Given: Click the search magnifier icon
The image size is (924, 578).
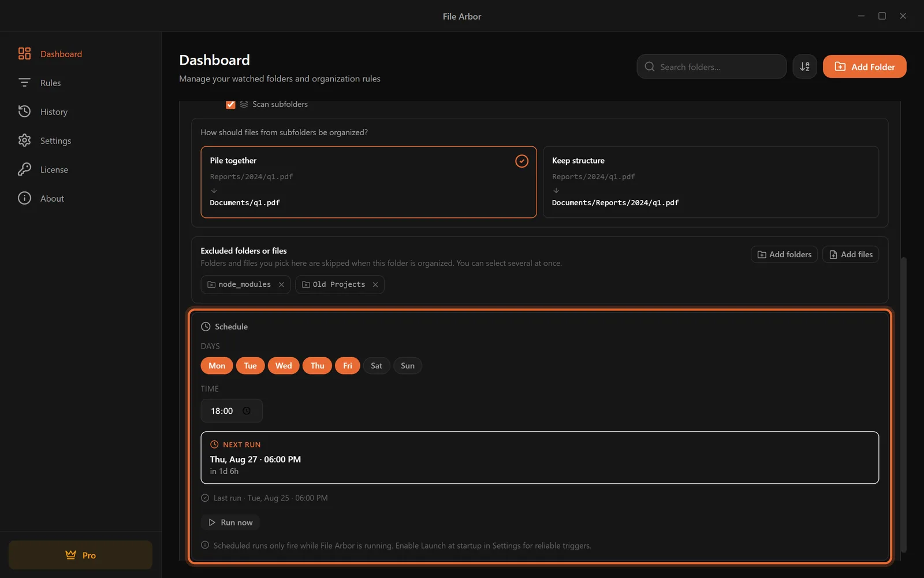Looking at the screenshot, I should 650,66.
